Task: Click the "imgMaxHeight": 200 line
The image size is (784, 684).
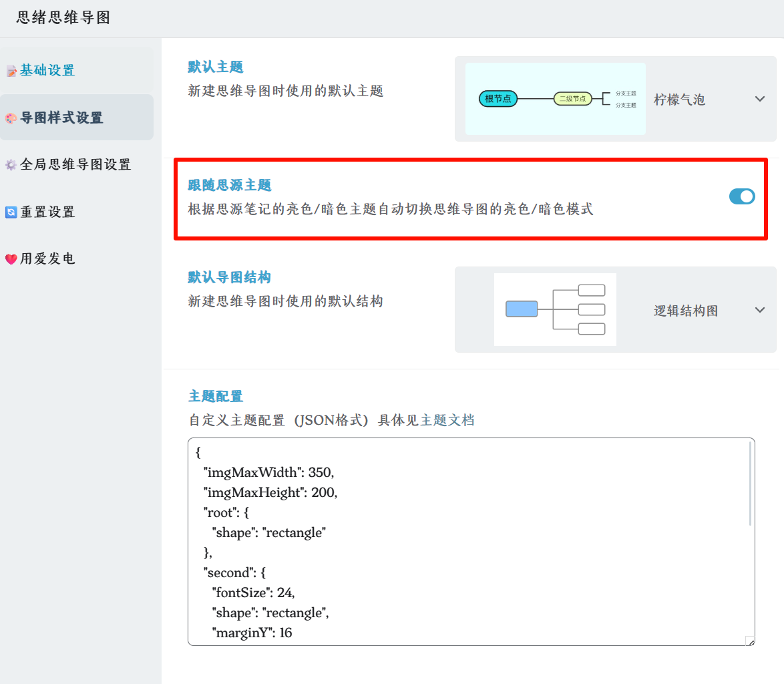Action: click(x=270, y=492)
